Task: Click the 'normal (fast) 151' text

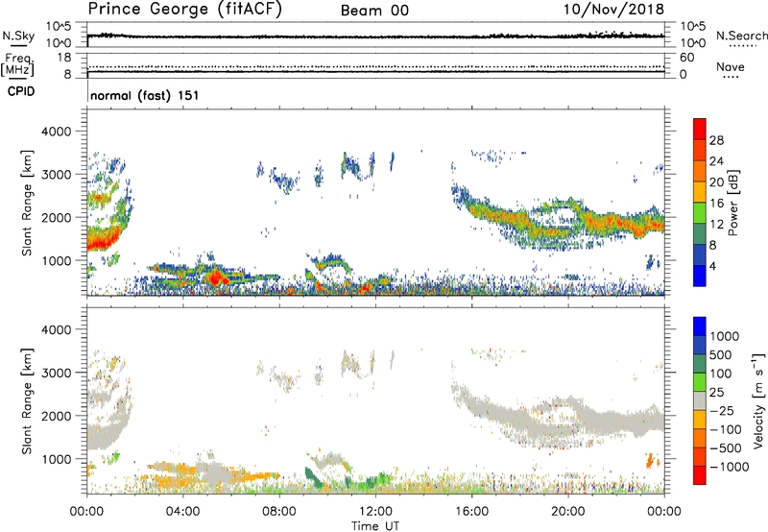Action: pos(145,95)
